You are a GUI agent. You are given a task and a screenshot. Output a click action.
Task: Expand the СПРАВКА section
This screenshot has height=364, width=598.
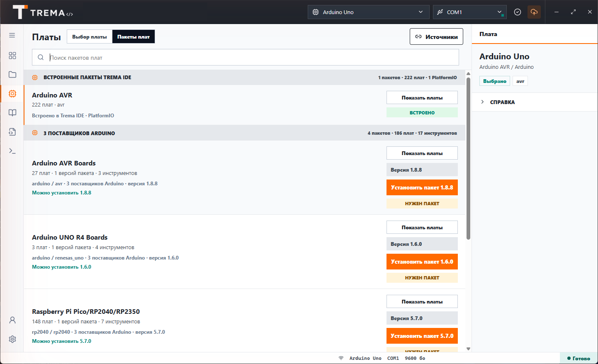535,102
